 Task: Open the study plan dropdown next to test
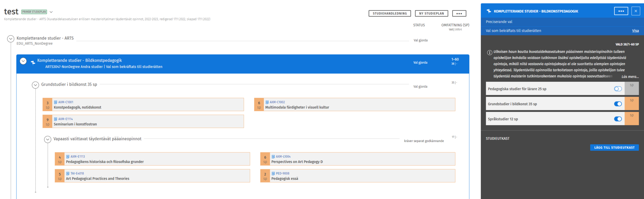(x=51, y=12)
